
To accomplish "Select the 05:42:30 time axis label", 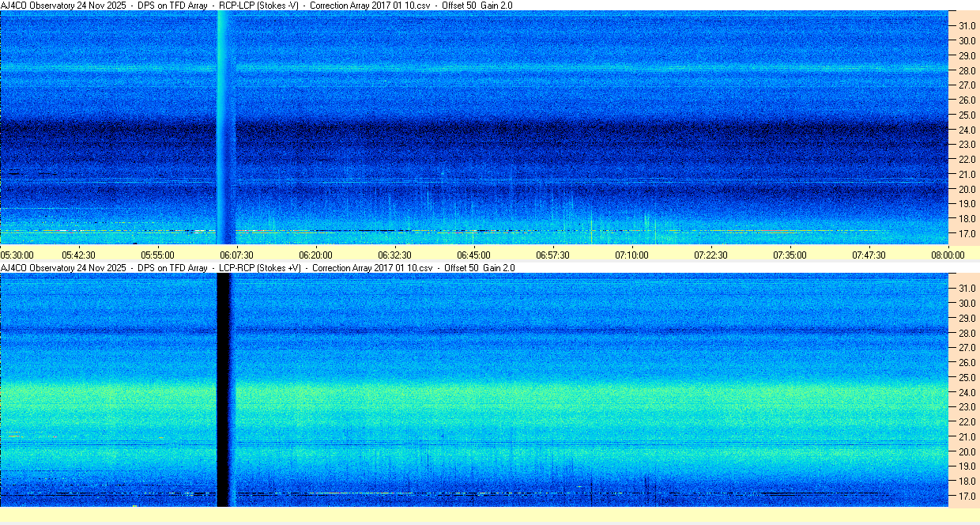I will pyautogui.click(x=79, y=255).
